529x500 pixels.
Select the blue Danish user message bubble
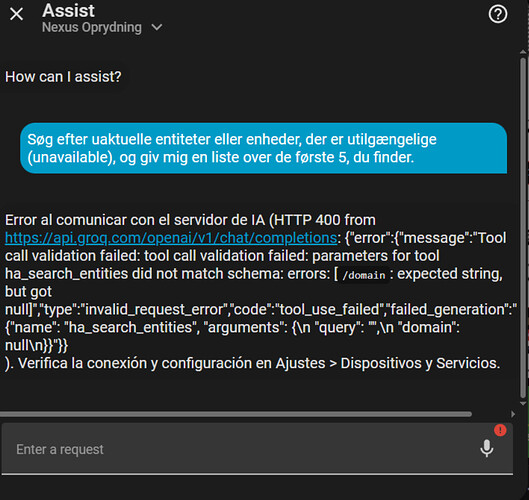coord(263,148)
